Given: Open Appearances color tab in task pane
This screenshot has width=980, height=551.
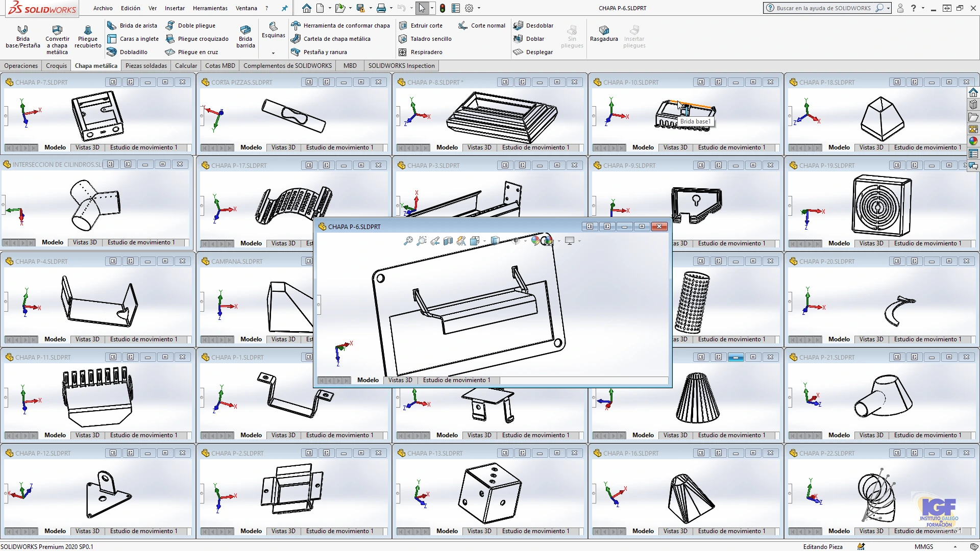Looking at the screenshot, I should pos(973,141).
